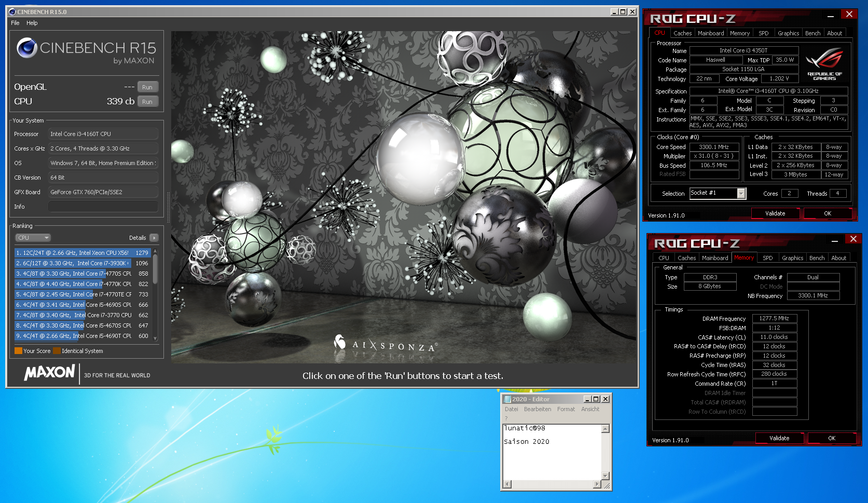The height and width of the screenshot is (503, 868).
Task: Switch to Graphics tab in lower CPU-Z
Action: coord(792,258)
